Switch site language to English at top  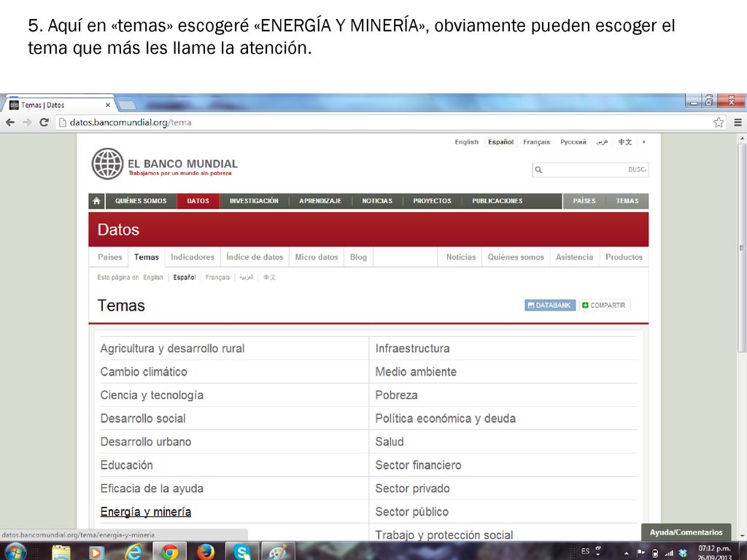[x=466, y=142]
